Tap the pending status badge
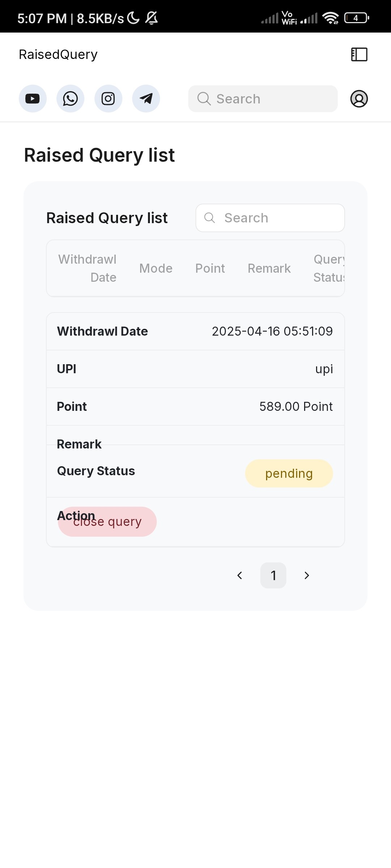This screenshot has width=391, height=868. [x=289, y=473]
